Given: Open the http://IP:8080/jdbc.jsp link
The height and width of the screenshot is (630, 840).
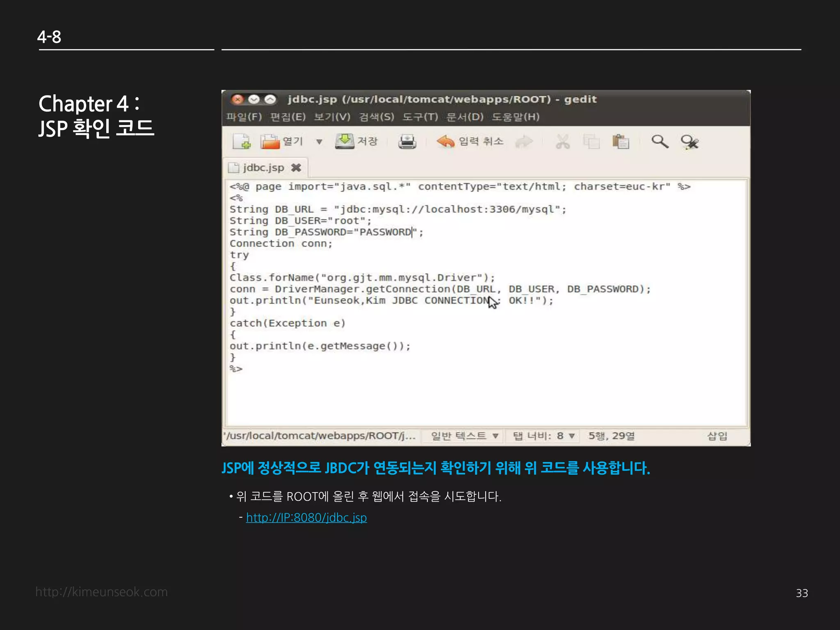Looking at the screenshot, I should (x=306, y=518).
